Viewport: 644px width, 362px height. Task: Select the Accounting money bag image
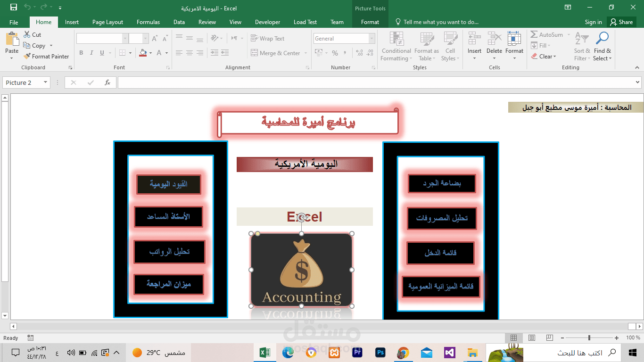[301, 270]
